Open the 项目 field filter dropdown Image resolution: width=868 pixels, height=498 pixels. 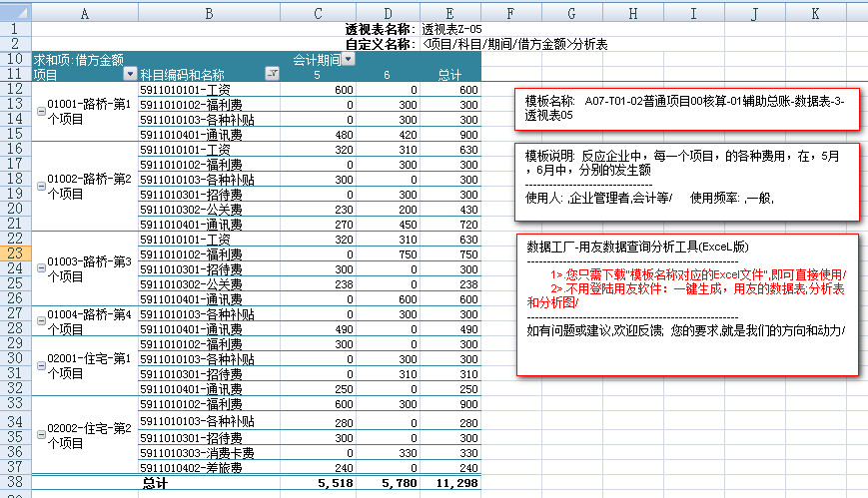coord(129,75)
